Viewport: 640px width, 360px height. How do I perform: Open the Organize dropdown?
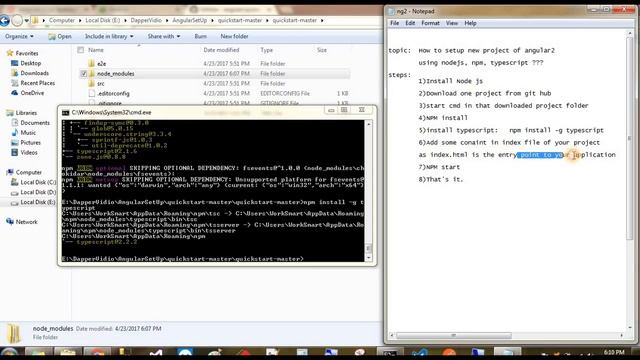pos(19,37)
